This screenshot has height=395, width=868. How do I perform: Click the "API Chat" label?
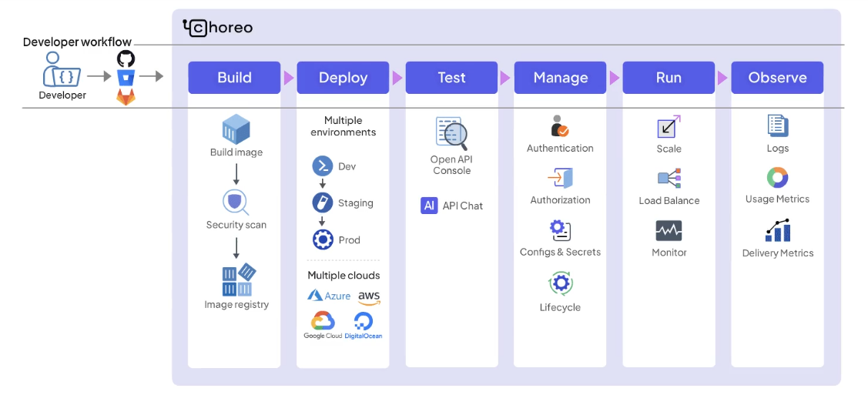463,206
